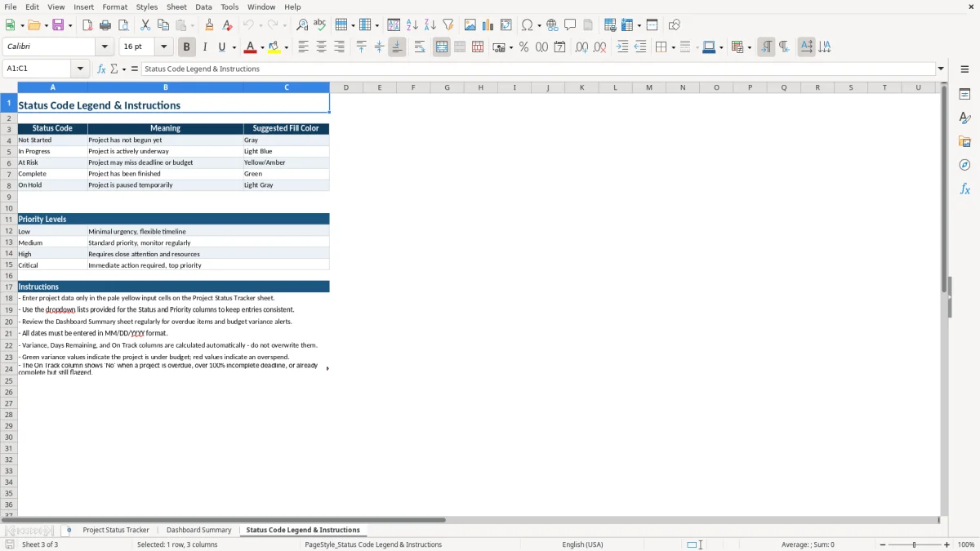Image resolution: width=980 pixels, height=551 pixels.
Task: Click the formula input line
Action: click(x=538, y=69)
